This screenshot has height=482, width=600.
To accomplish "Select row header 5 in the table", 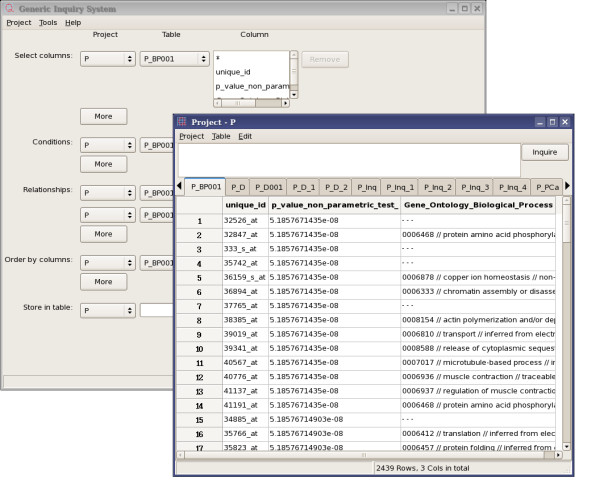I will coord(199,278).
